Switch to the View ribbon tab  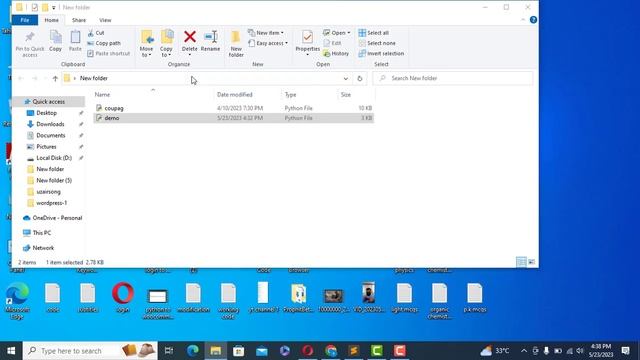coord(105,20)
